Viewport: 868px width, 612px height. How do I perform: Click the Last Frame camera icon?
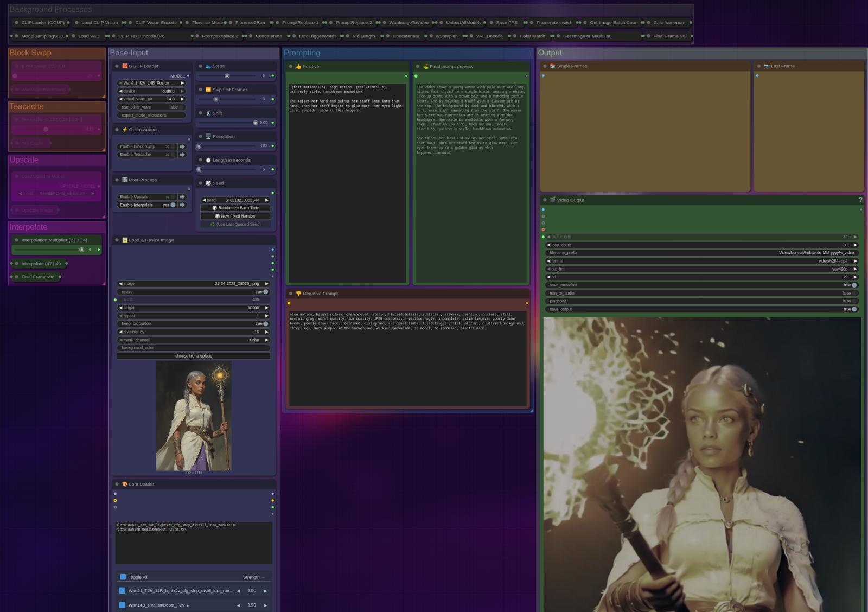click(767, 66)
